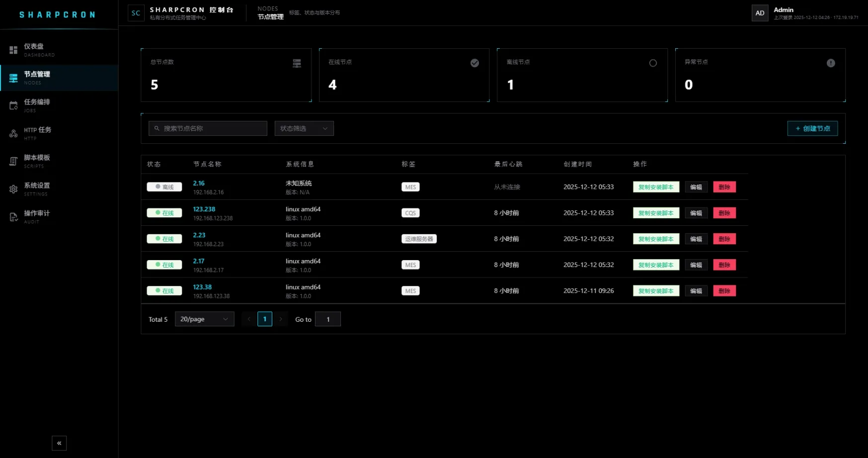Open the status filter dropdown
This screenshot has width=868, height=458.
pyautogui.click(x=304, y=128)
